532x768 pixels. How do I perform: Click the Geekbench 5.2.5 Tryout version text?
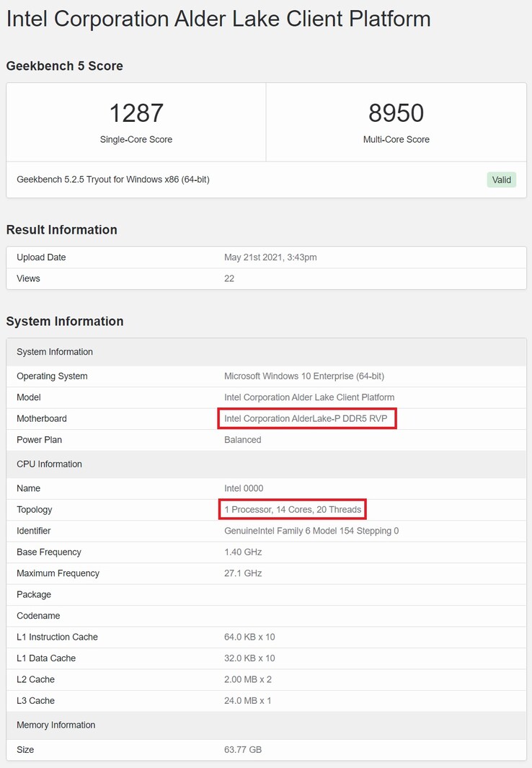[113, 180]
